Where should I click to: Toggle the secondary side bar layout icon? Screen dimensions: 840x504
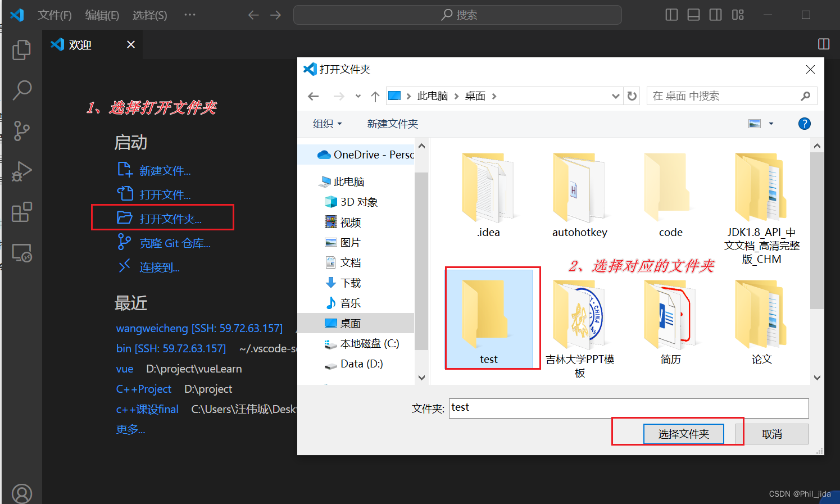[715, 15]
